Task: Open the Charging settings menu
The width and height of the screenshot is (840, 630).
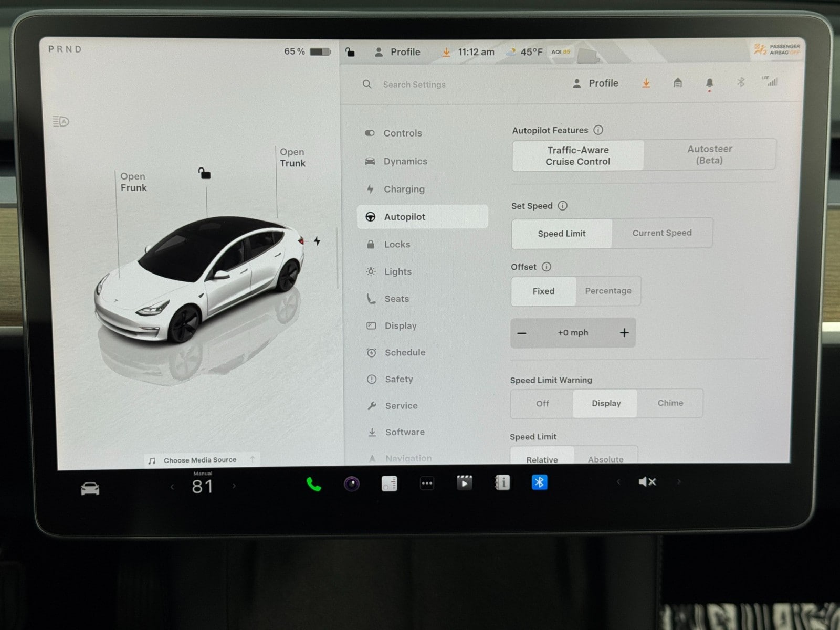Action: tap(404, 189)
